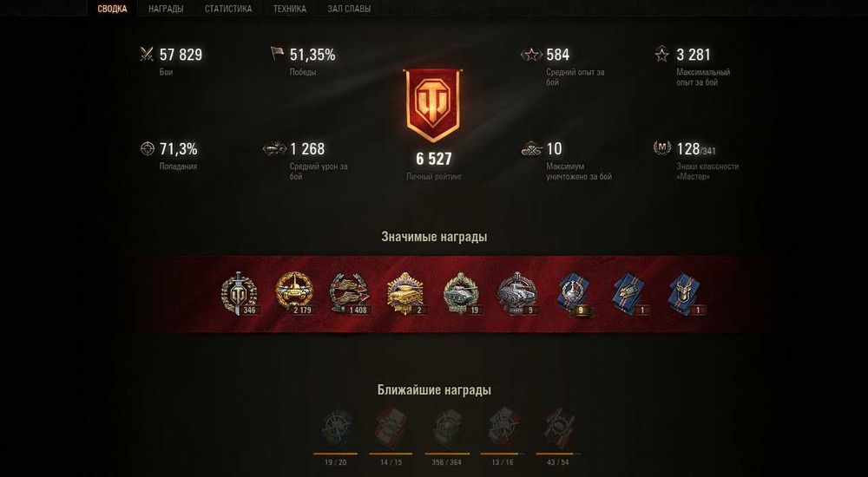The image size is (868, 477).
Task: Select the award medal showing 1 408
Action: pos(349,293)
